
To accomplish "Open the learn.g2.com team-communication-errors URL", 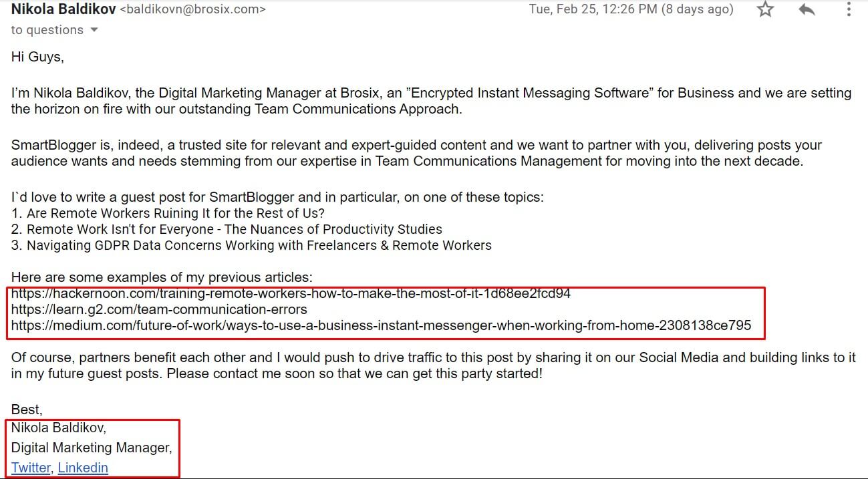I will (x=159, y=309).
